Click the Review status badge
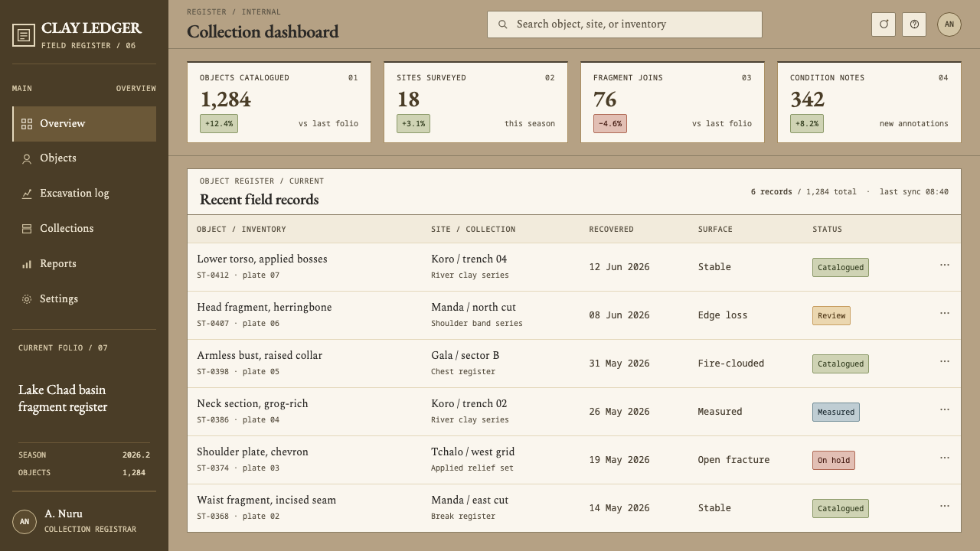 831,316
